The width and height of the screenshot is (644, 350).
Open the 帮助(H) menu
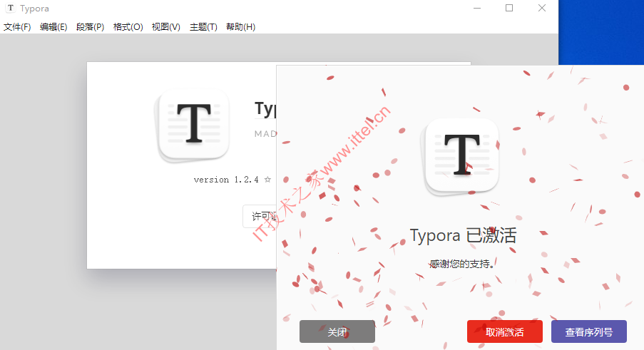pyautogui.click(x=240, y=27)
